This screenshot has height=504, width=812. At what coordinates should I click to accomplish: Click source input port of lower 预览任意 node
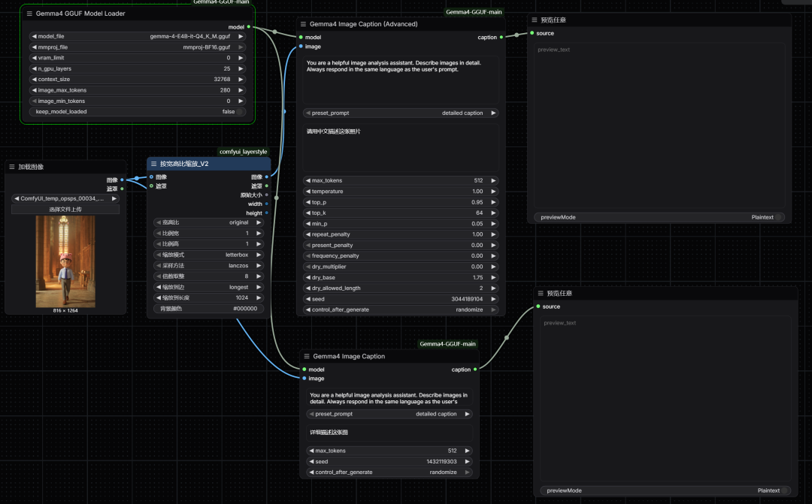coord(538,306)
